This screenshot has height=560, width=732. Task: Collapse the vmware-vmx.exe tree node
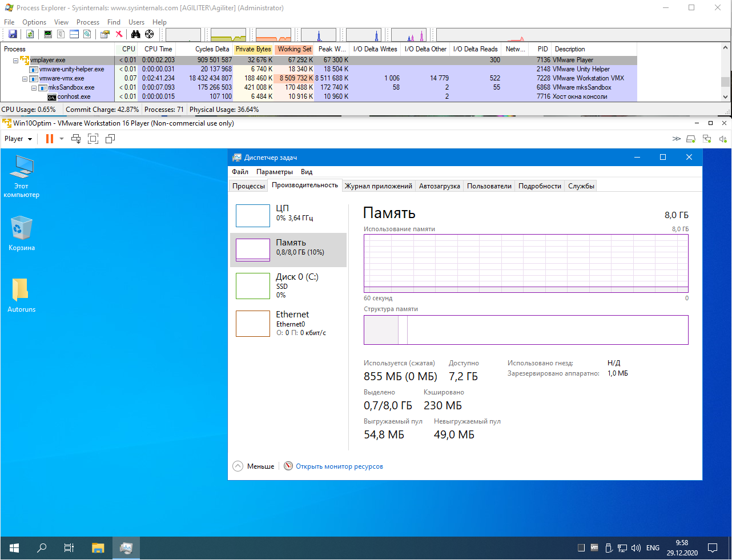point(25,78)
